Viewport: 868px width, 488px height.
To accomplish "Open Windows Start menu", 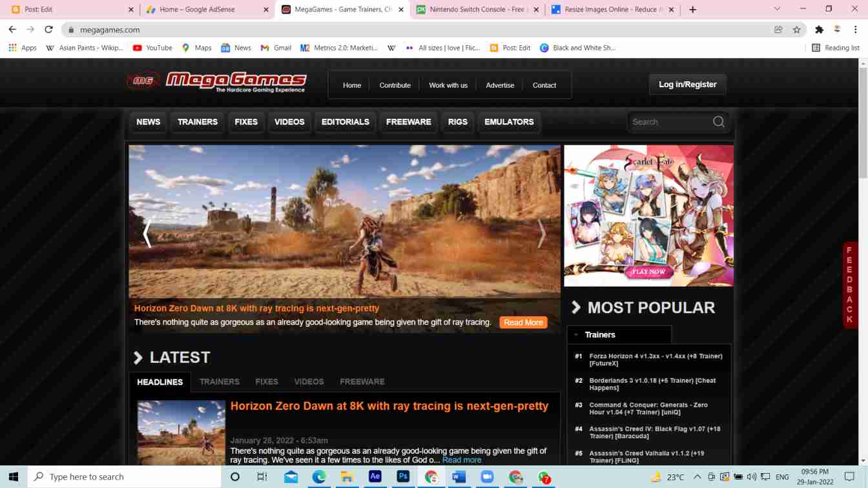I will (14, 476).
